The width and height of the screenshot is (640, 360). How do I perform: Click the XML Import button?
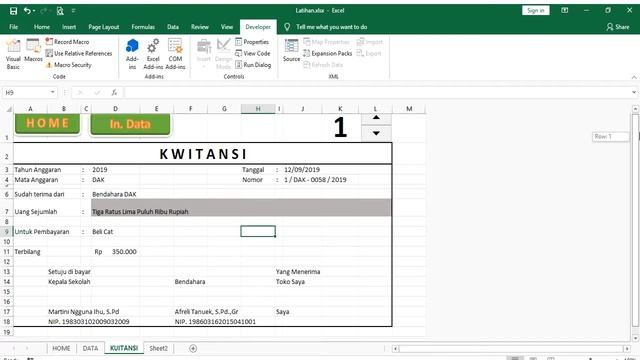coord(370,42)
